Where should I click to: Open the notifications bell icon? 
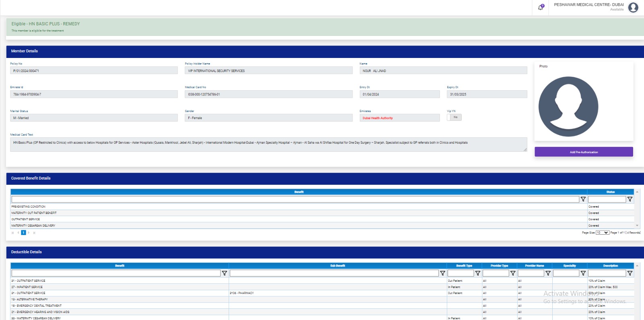[x=541, y=7]
